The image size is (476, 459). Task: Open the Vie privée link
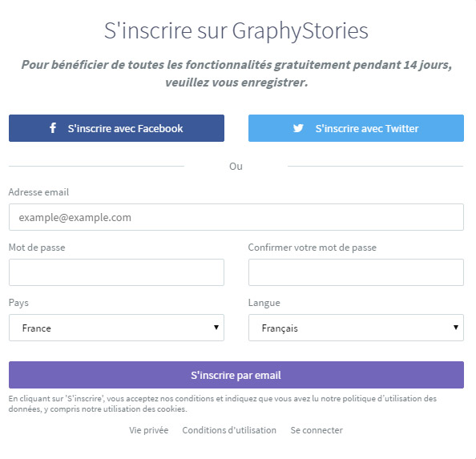[x=149, y=430]
